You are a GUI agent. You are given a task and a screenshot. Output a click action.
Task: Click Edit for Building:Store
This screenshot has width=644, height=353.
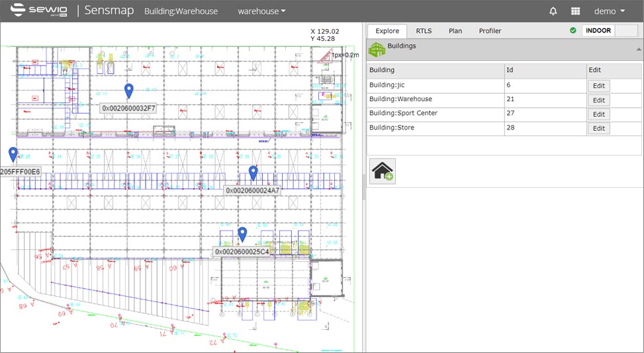coord(598,129)
